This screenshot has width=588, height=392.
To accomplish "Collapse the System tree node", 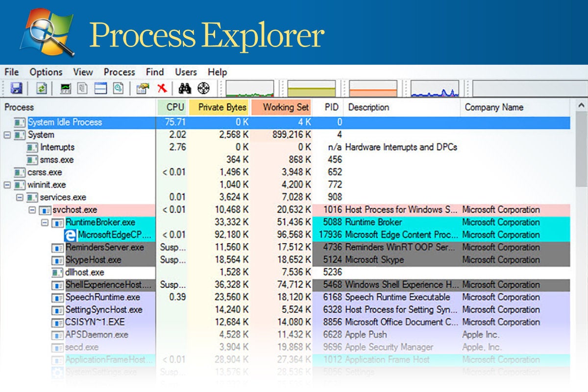I will (x=7, y=135).
